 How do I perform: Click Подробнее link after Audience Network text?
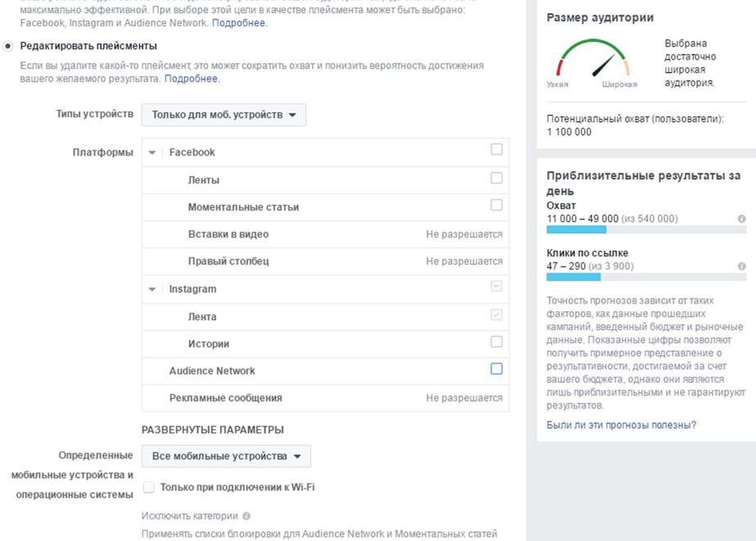238,23
